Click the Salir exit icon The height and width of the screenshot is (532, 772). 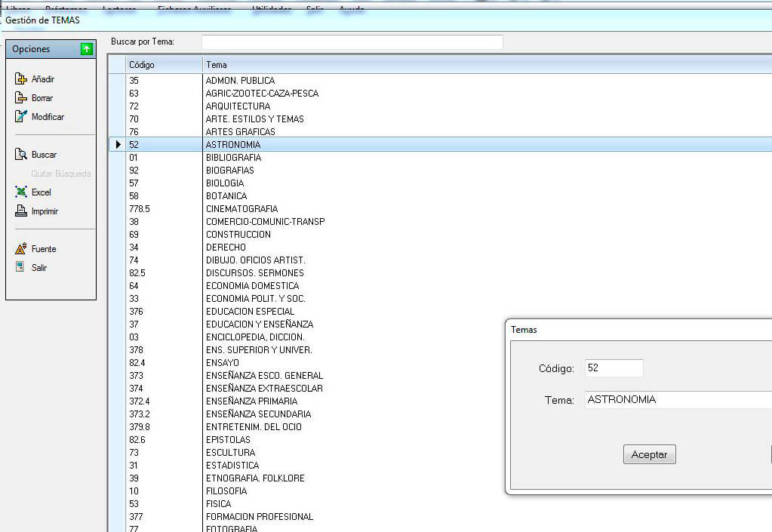coord(21,268)
